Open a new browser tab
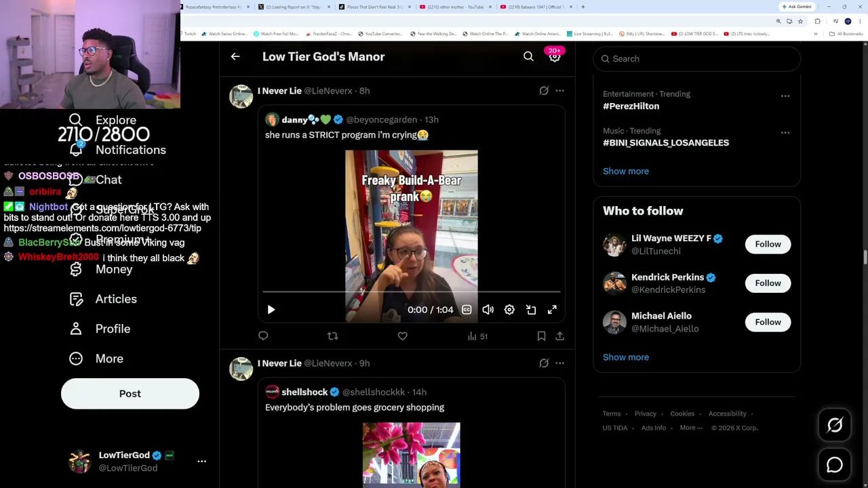The height and width of the screenshot is (488, 868). (x=583, y=7)
